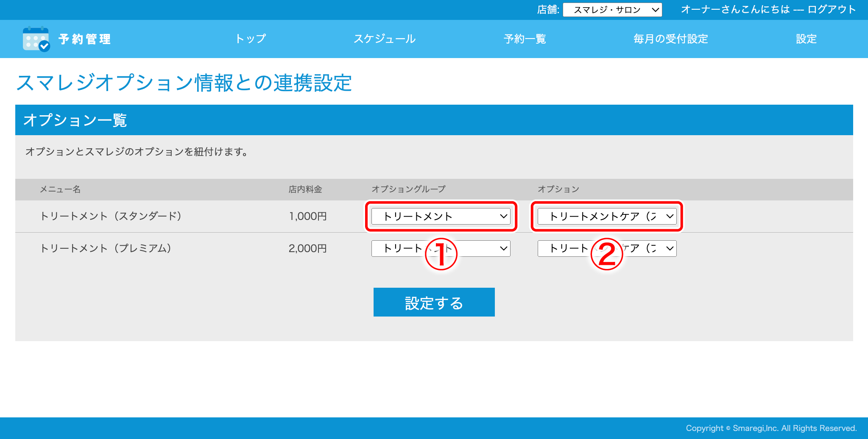Navigate to the トップ menu item
Image resolution: width=868 pixels, height=439 pixels.
pos(251,39)
